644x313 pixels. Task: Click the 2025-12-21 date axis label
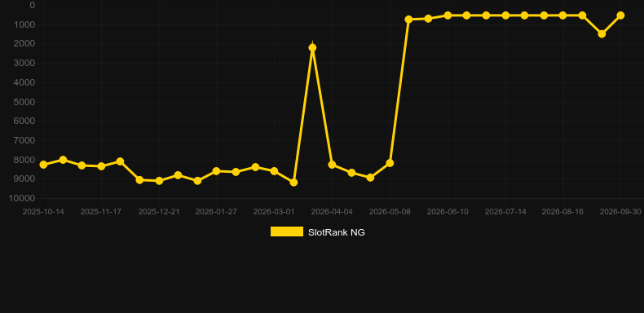(x=158, y=212)
